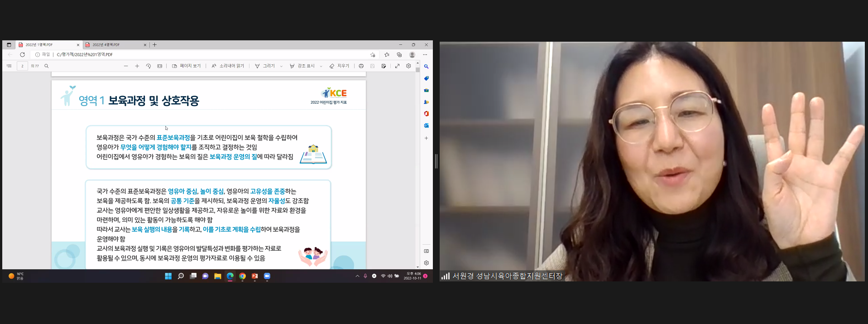Click the highlighted text 표준보육과정 in the PDF
This screenshot has height=324, width=868.
173,137
